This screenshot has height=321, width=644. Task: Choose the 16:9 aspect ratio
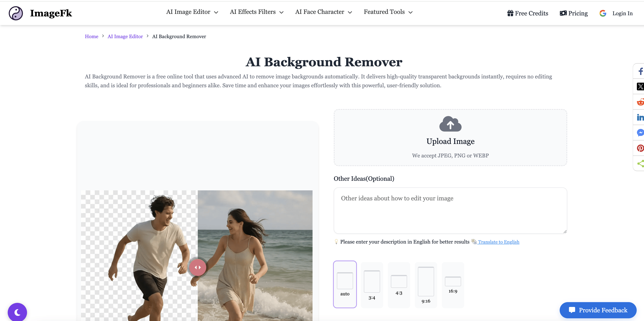point(453,284)
